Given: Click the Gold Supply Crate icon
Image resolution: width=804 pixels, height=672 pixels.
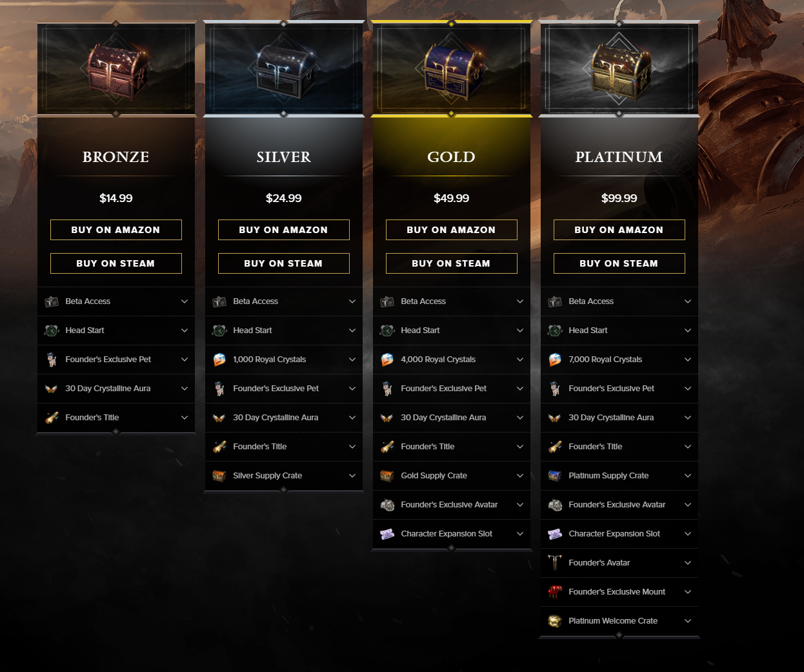Looking at the screenshot, I should (387, 476).
